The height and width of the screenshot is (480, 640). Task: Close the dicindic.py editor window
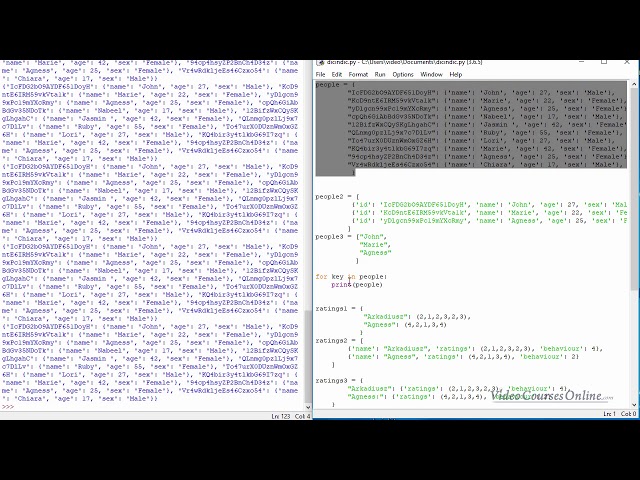tap(627, 62)
